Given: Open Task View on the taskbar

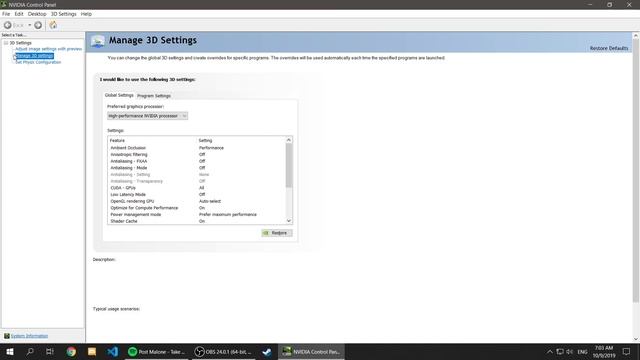Looking at the screenshot, I should click(x=50, y=351).
